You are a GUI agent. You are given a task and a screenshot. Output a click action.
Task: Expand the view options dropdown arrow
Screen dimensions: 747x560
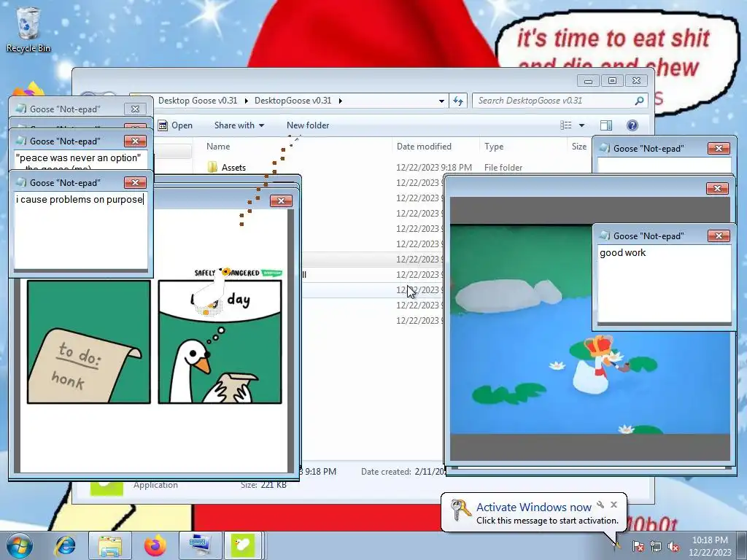581,125
